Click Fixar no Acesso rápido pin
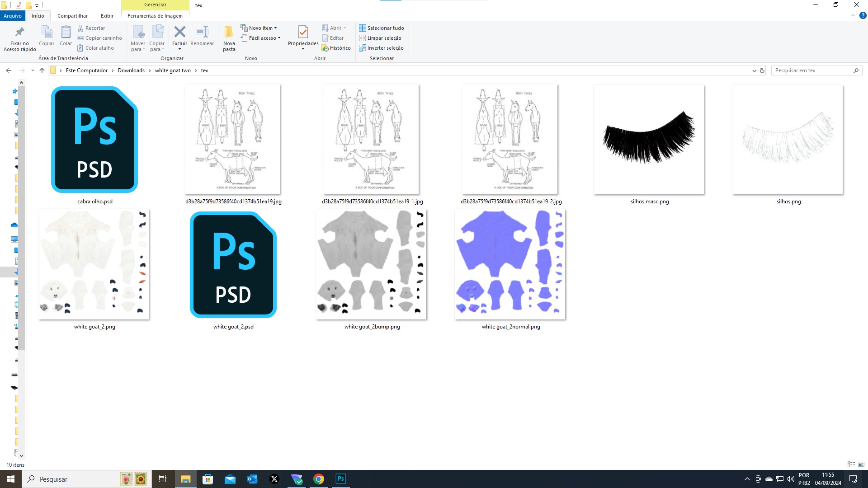 (19, 32)
